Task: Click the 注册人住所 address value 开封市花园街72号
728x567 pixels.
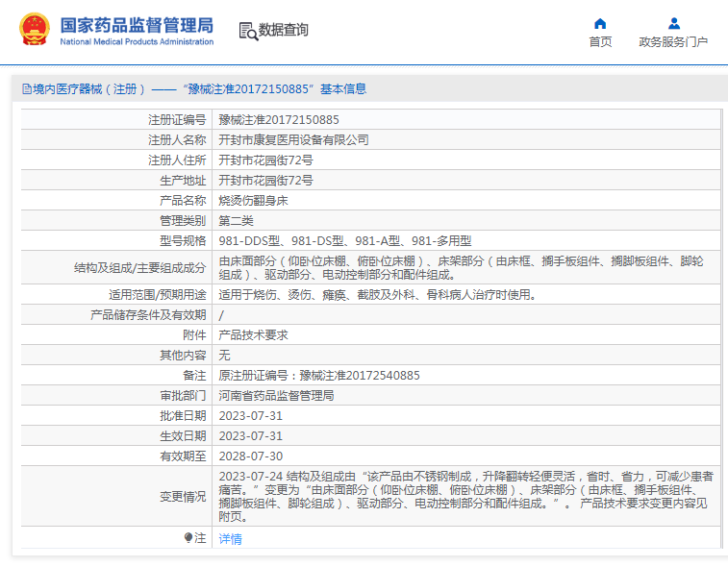Action: point(266,160)
